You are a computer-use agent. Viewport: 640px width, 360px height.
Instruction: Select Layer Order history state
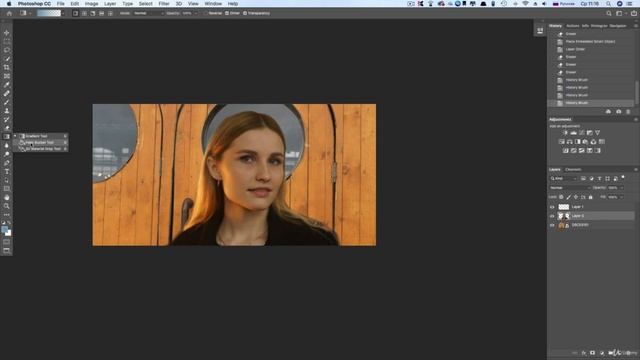point(591,49)
